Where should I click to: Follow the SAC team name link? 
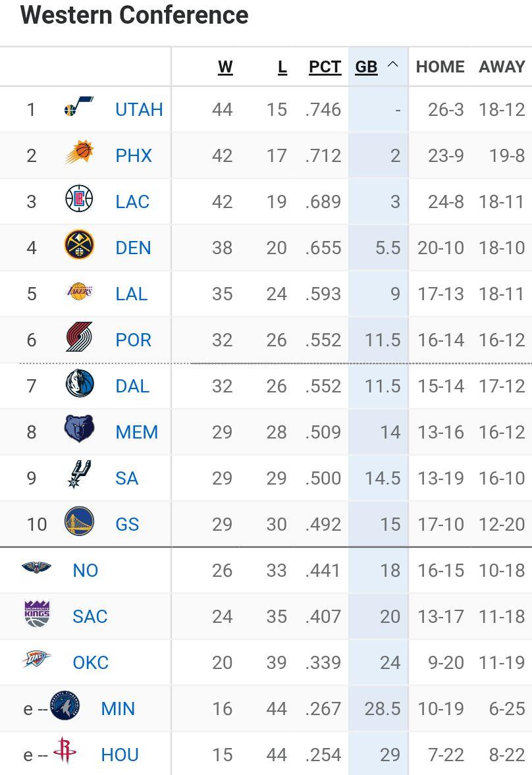tap(90, 616)
